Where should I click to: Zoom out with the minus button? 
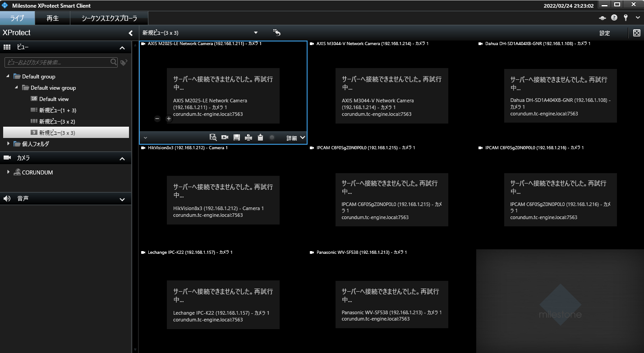coord(157,119)
